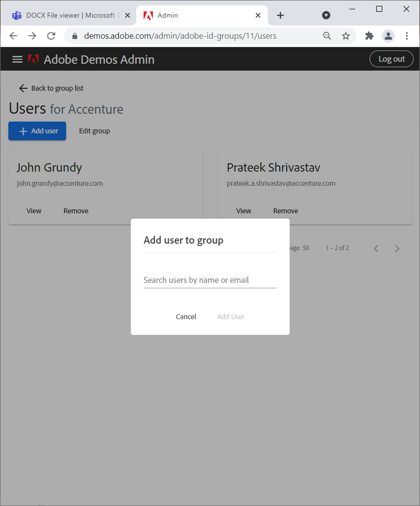Click the search users input field
Image resolution: width=420 pixels, height=506 pixels.
point(210,280)
